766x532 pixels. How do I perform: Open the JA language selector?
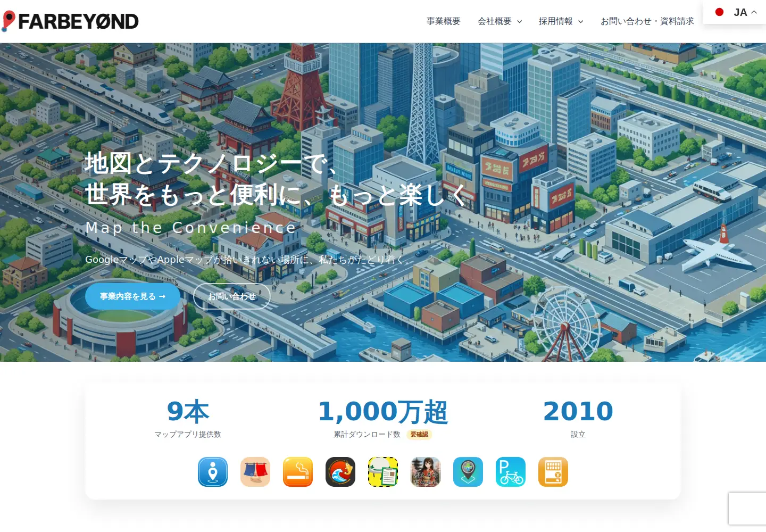pos(736,12)
